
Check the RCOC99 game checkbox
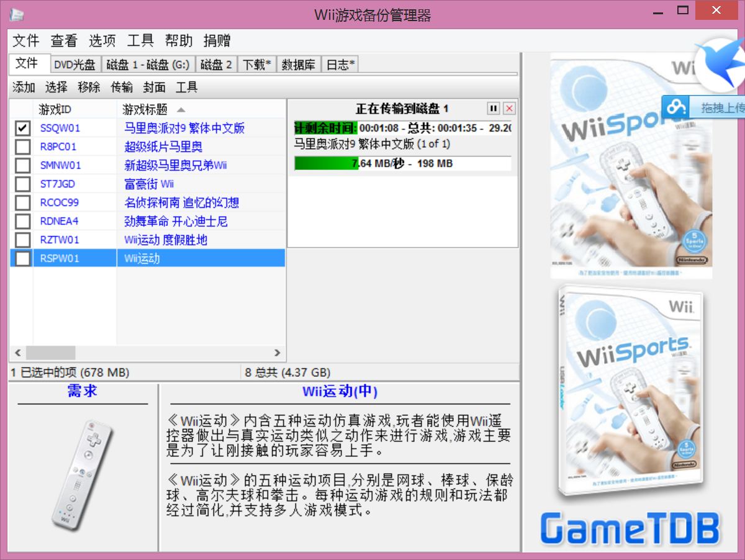click(x=23, y=202)
